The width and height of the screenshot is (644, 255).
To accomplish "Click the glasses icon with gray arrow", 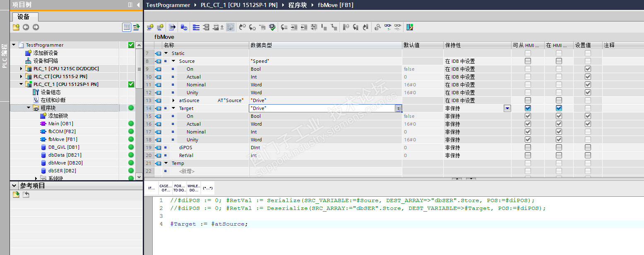I will 398,27.
